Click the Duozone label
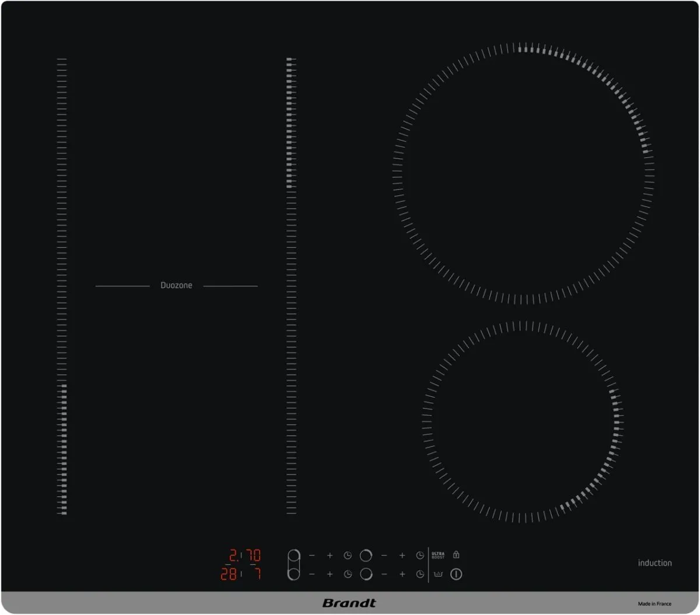 point(176,286)
